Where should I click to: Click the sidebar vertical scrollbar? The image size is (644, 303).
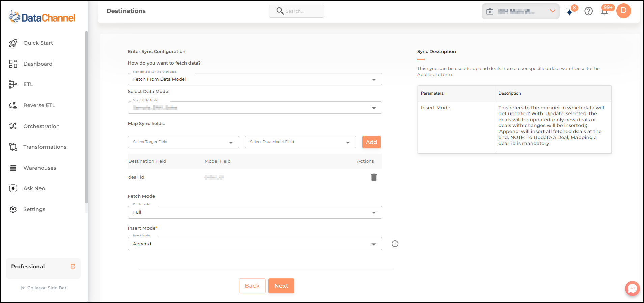86,117
